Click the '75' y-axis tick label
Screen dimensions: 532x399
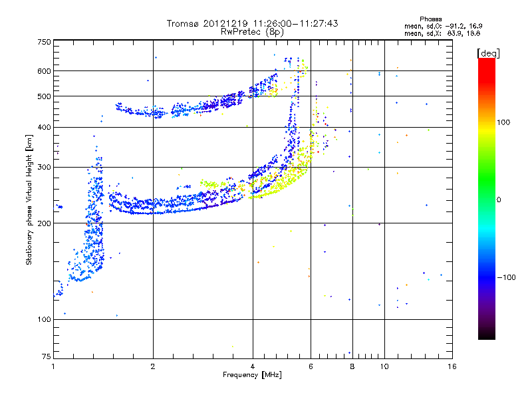pyautogui.click(x=47, y=356)
